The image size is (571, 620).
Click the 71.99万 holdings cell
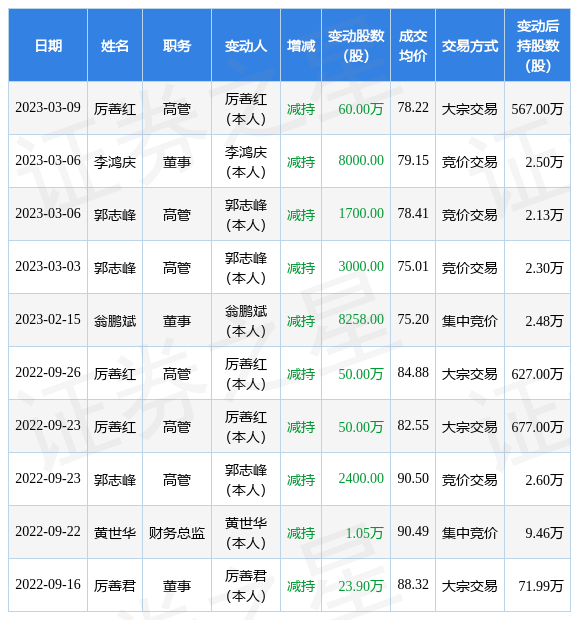(x=540, y=586)
